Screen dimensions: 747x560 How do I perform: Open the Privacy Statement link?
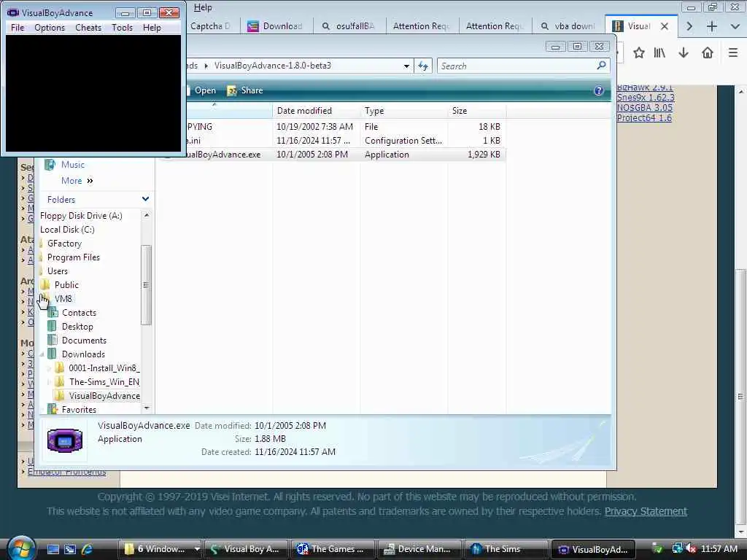pyautogui.click(x=646, y=511)
